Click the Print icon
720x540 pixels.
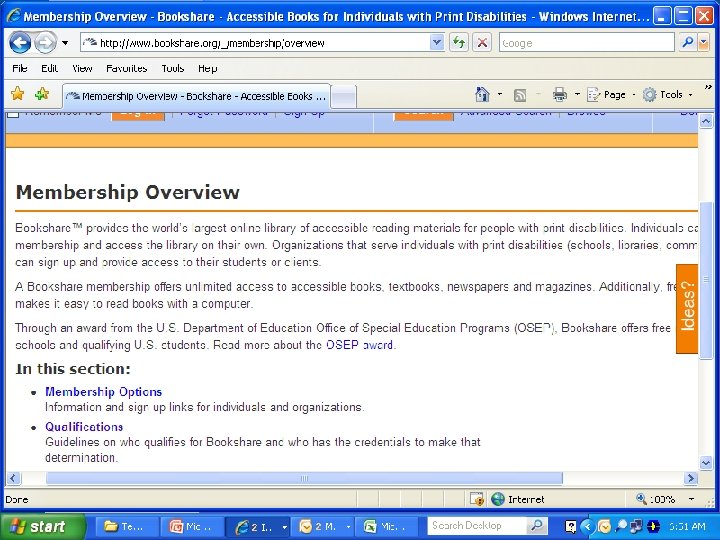tap(560, 95)
